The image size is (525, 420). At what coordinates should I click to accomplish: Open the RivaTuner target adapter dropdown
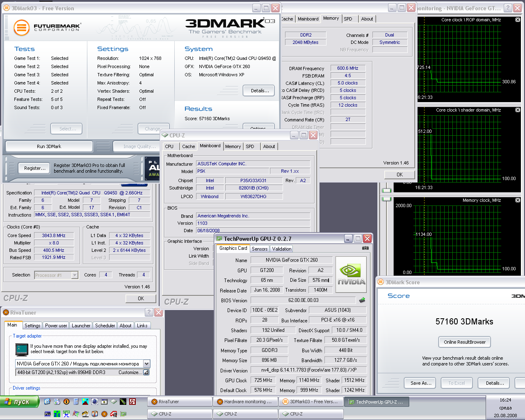[x=146, y=364]
